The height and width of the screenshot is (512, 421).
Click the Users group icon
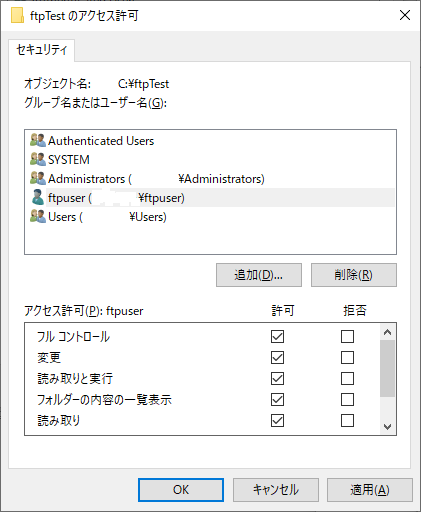(38, 216)
